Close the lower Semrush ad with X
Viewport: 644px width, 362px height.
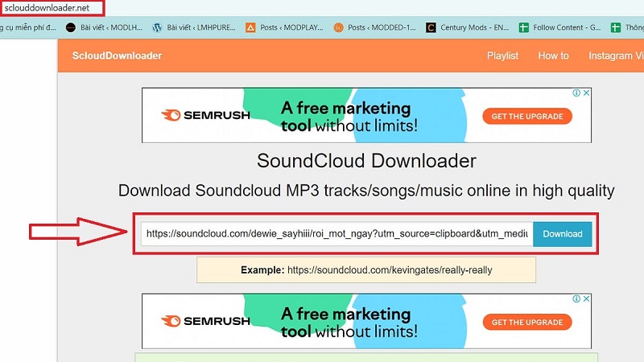coord(587,298)
